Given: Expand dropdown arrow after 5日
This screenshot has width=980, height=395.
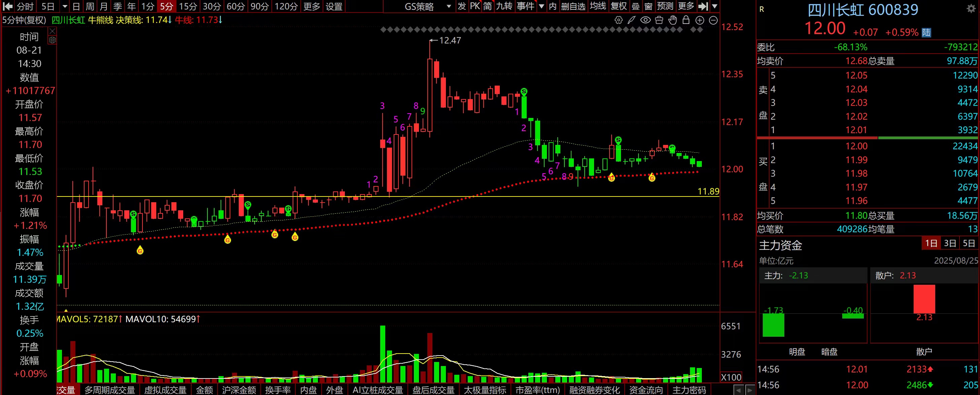Looking at the screenshot, I should click(x=65, y=6).
